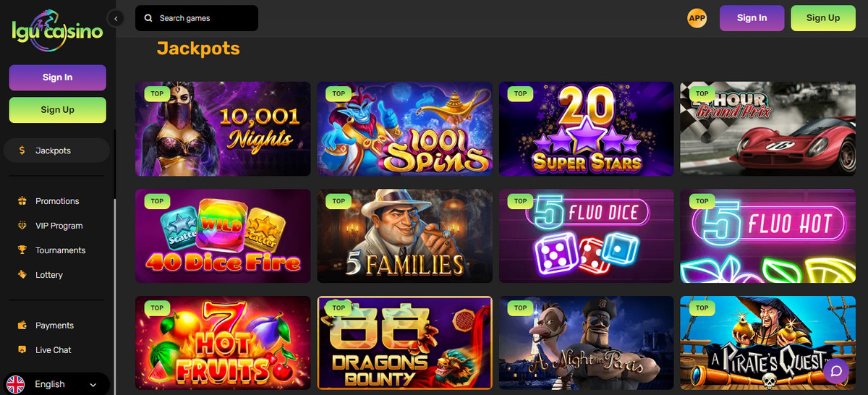Screen dimensions: 868x395
Task: Click Sign In in the top bar
Action: pos(752,18)
